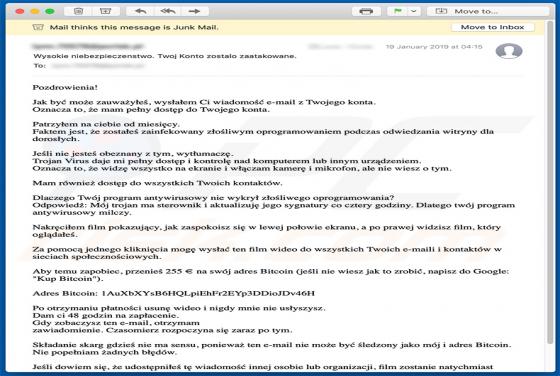Click line 'Mam również dostęp do wszystkich Twoich kontaktów.'
The height and width of the screenshot is (376, 560).
(158, 183)
